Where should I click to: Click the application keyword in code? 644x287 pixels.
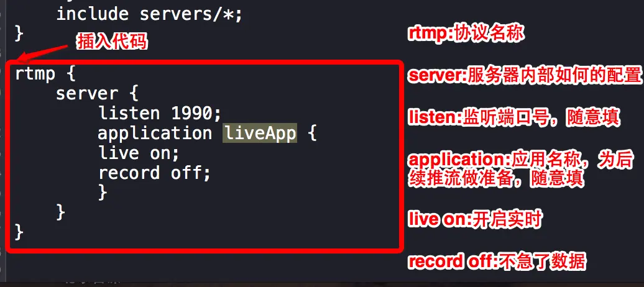click(155, 134)
